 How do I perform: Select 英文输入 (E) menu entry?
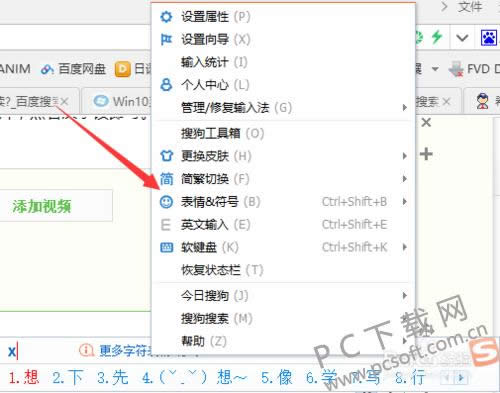[283, 224]
